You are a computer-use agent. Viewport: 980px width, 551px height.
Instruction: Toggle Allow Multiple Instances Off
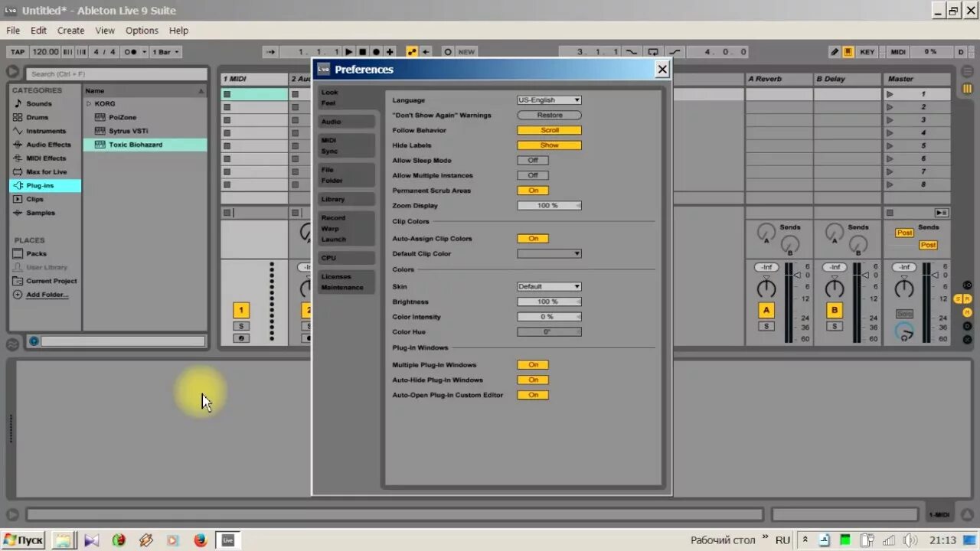(x=533, y=175)
